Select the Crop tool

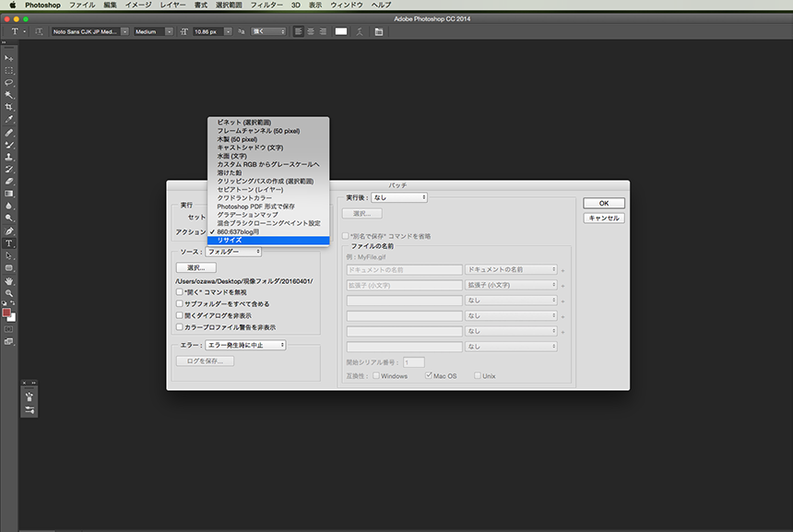(9, 107)
